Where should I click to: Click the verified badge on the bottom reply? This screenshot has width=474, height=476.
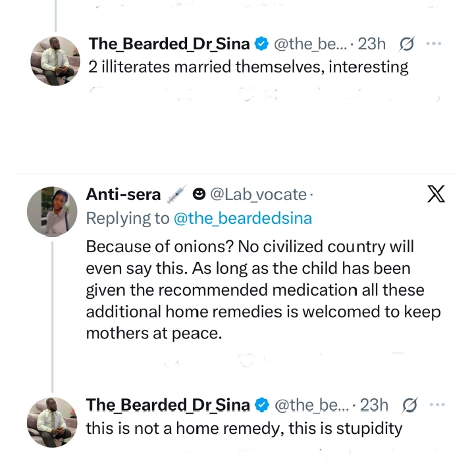tap(262, 405)
